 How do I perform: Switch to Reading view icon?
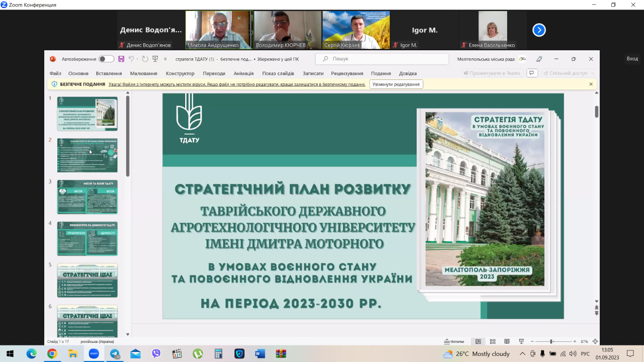[x=507, y=341]
